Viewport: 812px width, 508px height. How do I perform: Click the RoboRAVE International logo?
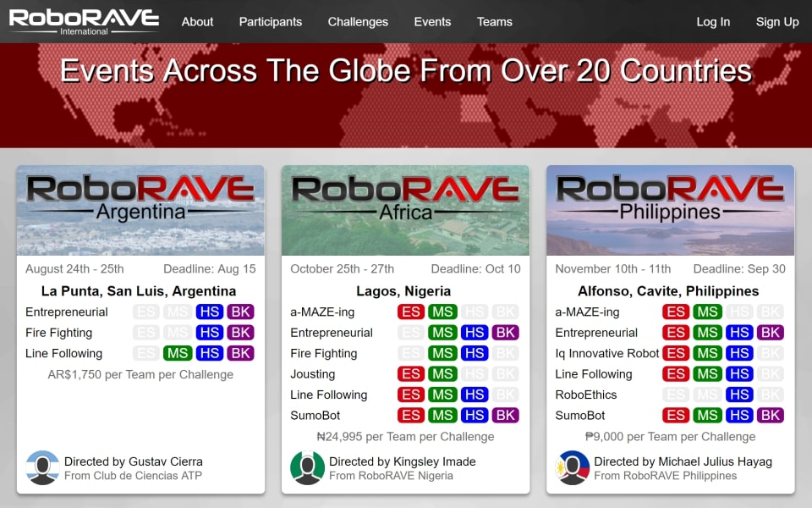coord(84,21)
